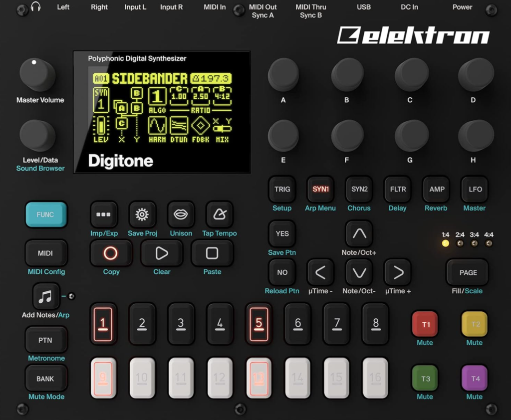Viewport: 511px width, 420px height.
Task: Tap the Tap Tempo icon
Action: pos(219,214)
